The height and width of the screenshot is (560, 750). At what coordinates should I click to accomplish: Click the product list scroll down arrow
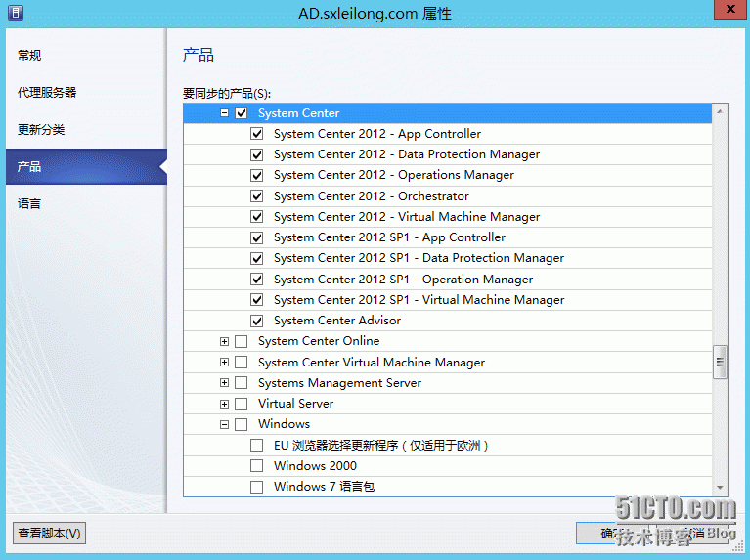point(720,488)
